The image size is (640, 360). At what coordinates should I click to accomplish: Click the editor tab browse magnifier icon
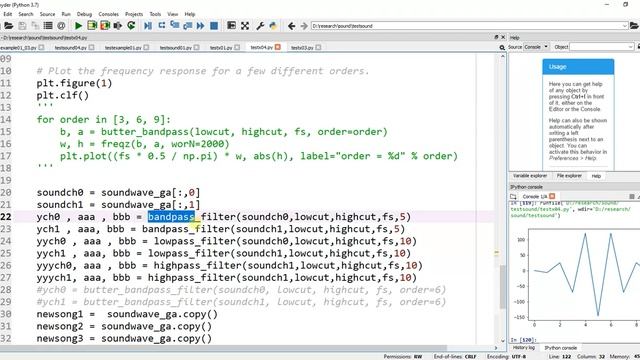[502, 48]
